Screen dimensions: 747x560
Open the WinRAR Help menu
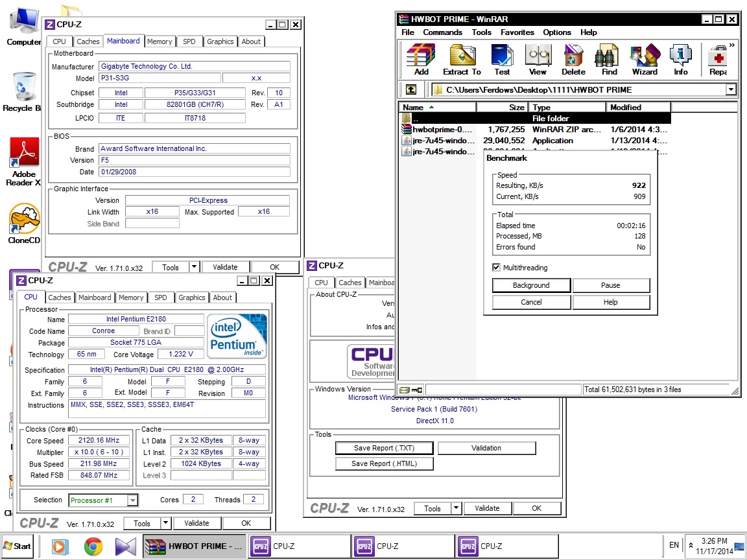[x=589, y=32]
